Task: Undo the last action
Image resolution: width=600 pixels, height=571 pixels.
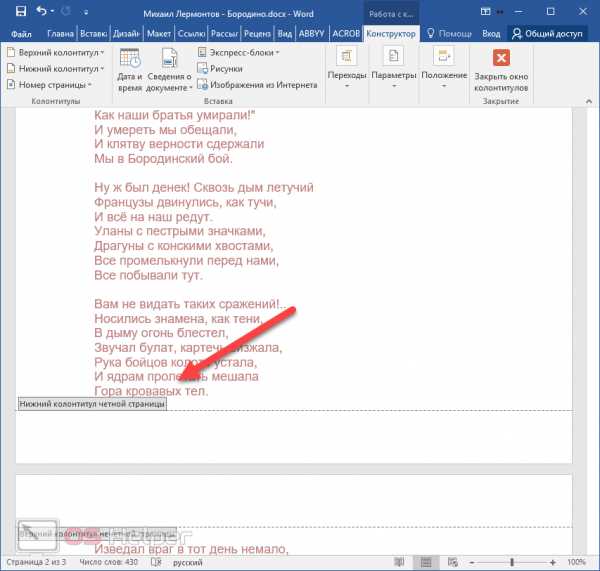Action: point(41,11)
